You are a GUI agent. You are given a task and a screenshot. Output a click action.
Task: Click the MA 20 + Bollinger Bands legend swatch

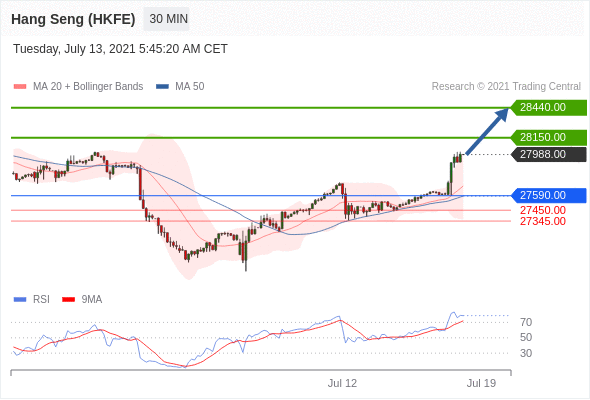[x=20, y=87]
